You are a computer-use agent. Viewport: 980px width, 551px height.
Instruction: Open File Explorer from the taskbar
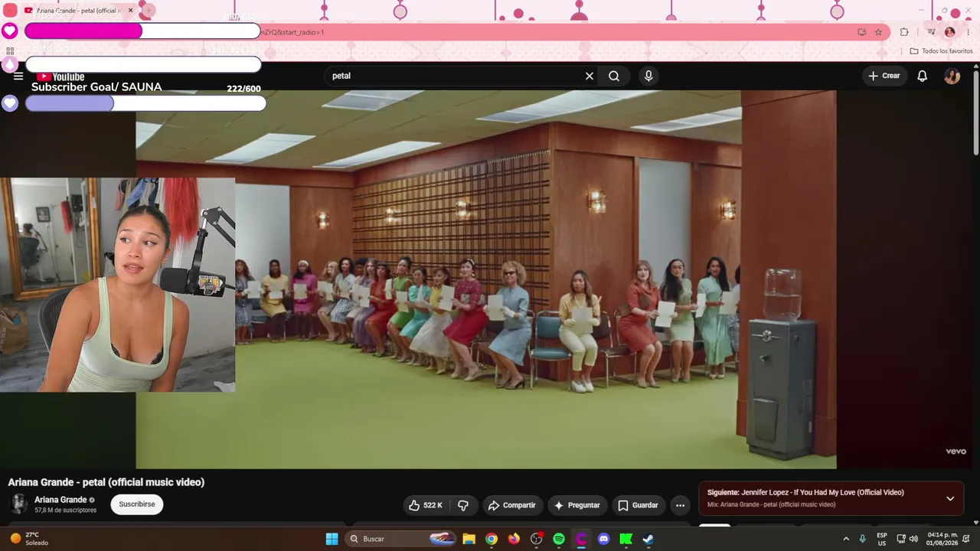pyautogui.click(x=469, y=539)
